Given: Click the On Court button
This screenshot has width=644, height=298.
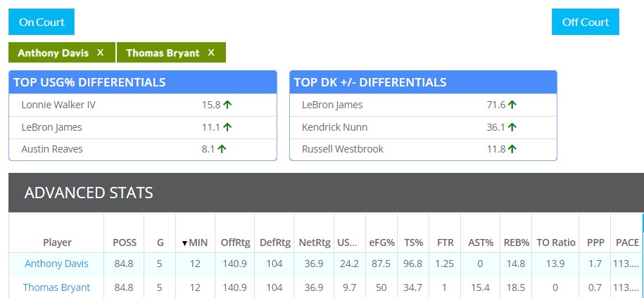Looking at the screenshot, I should tap(42, 22).
